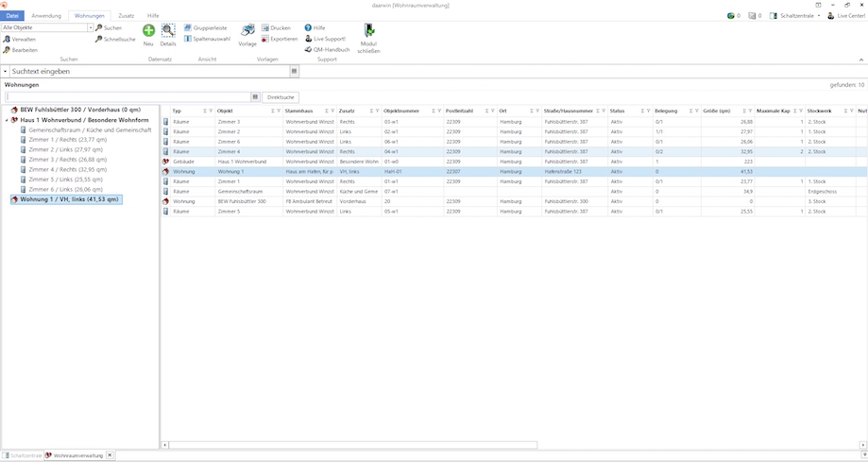
Task: Click into the Direktsuche input field
Action: pyautogui.click(x=128, y=97)
